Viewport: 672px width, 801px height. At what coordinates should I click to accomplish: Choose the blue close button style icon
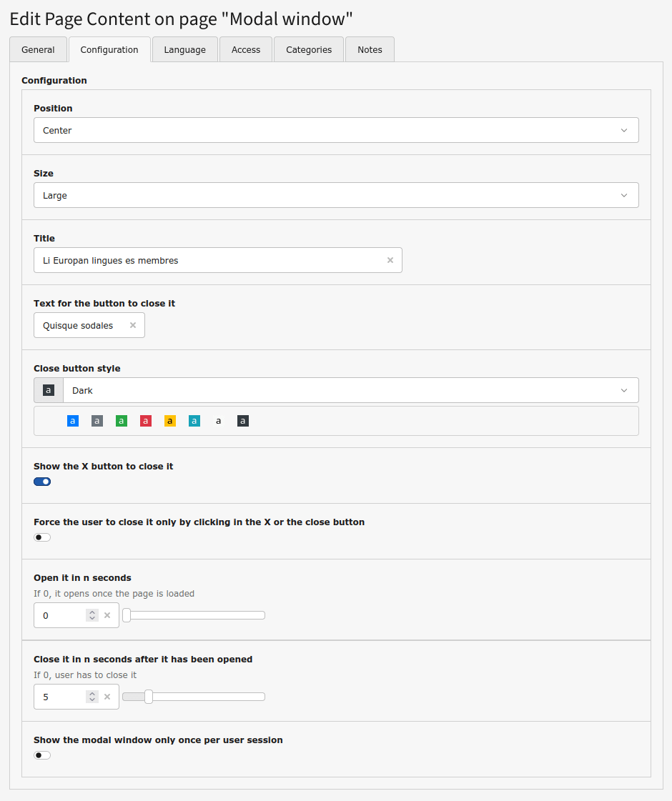pyautogui.click(x=73, y=422)
